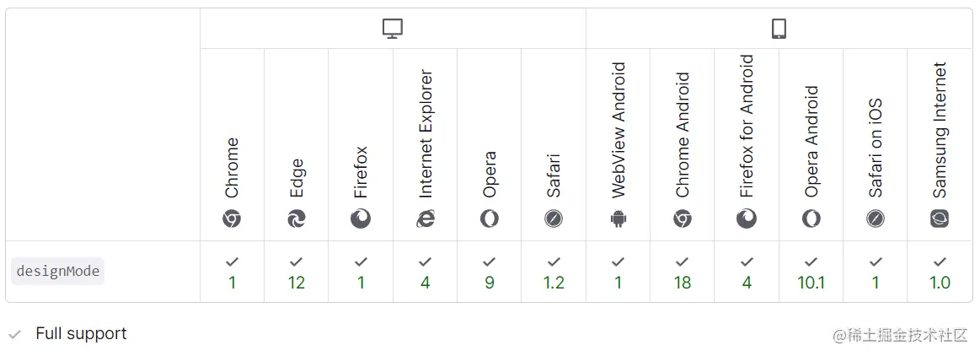Expand Chrome version 1 support cell
Screen dimensions: 980x356
232,272
